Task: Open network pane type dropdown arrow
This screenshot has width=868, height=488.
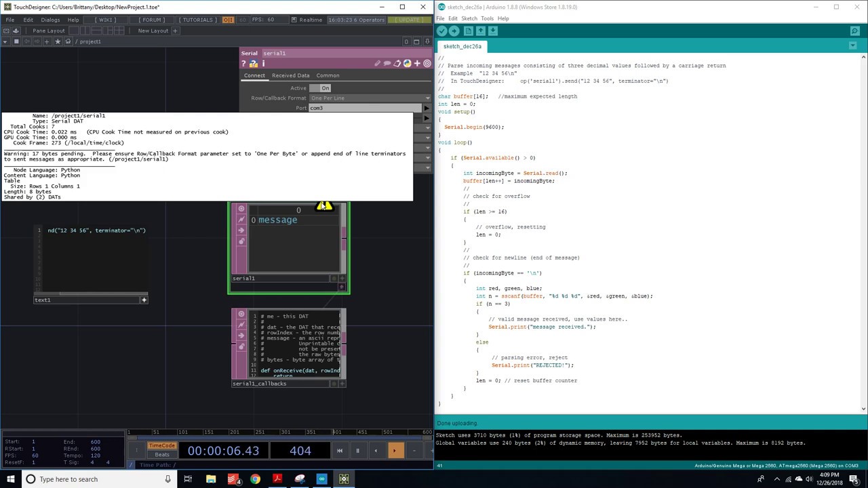Action: [4, 41]
